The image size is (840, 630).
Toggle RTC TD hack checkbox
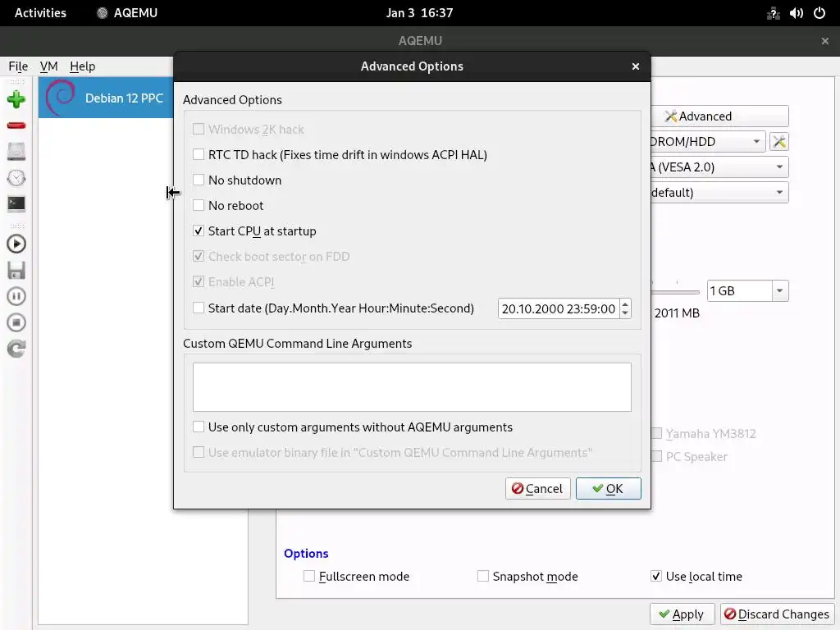pyautogui.click(x=199, y=155)
